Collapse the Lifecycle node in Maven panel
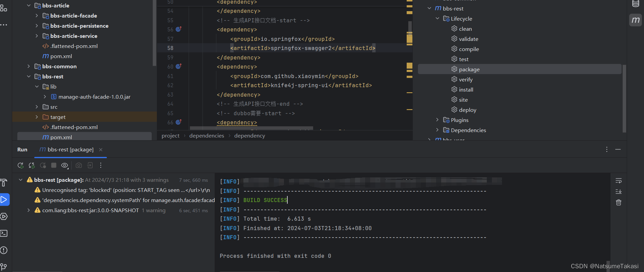The image size is (644, 272). coord(437,19)
